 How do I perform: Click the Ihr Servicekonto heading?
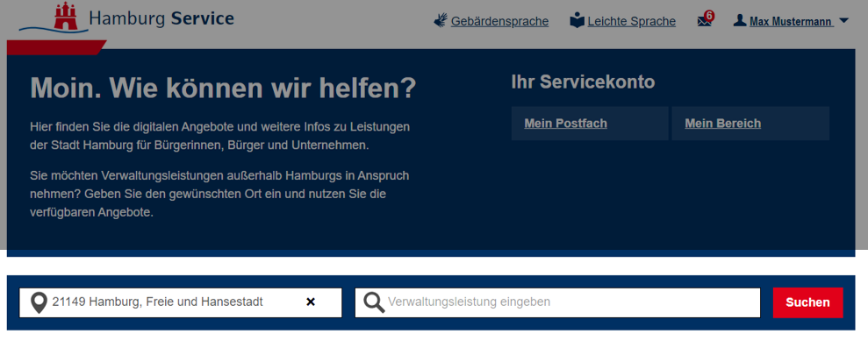tap(583, 82)
